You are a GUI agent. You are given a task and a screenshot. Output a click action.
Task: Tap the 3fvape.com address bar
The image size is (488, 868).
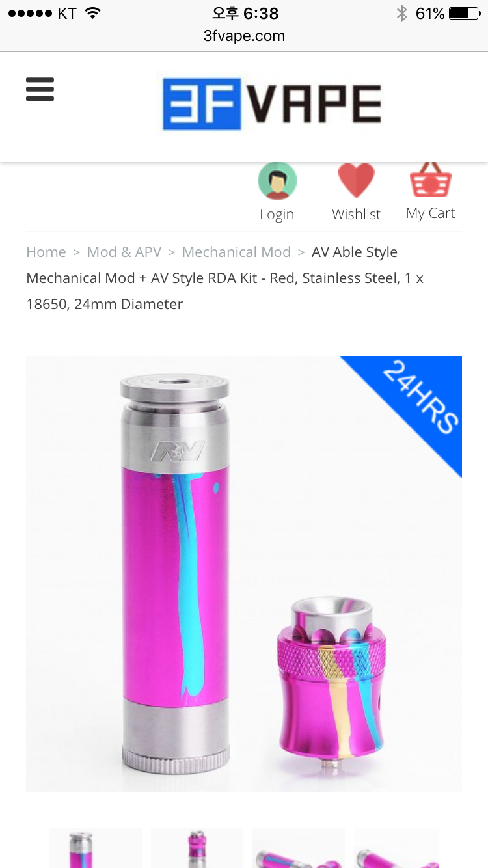(244, 36)
